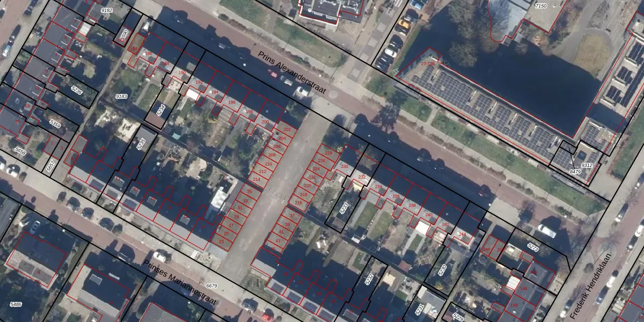Click parcel number 6679
Screen dimensions: 644x322
[x=212, y=286]
